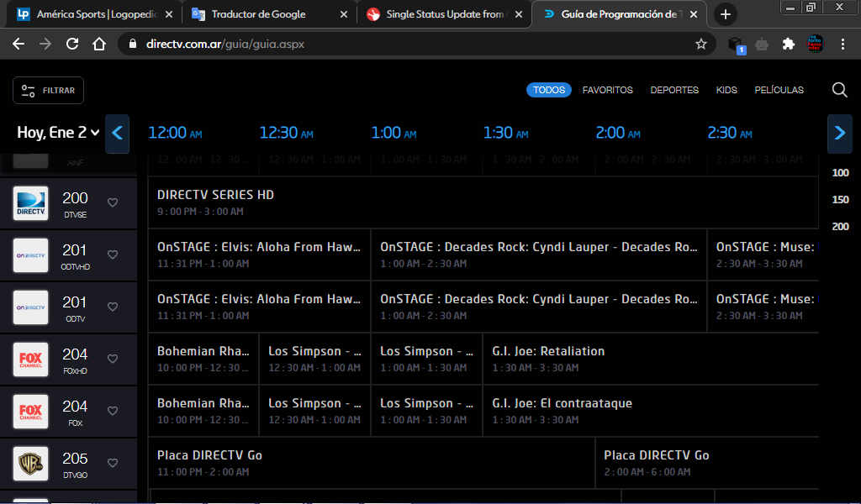Switch to PELÍCULAS tab
861x504 pixels.
click(779, 90)
